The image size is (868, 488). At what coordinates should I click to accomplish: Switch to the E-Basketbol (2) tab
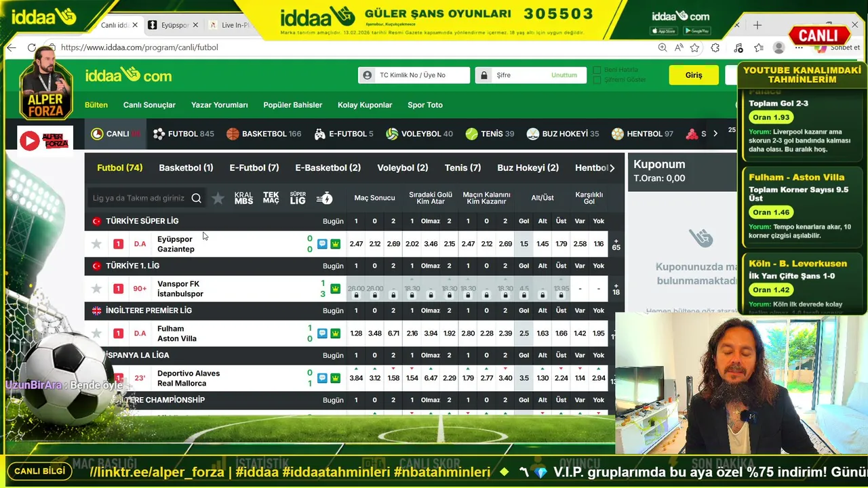[328, 167]
